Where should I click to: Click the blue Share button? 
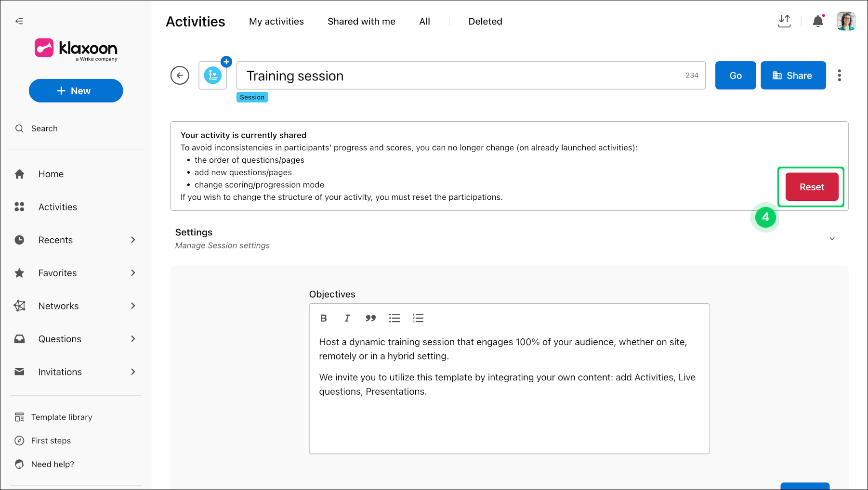pyautogui.click(x=793, y=75)
